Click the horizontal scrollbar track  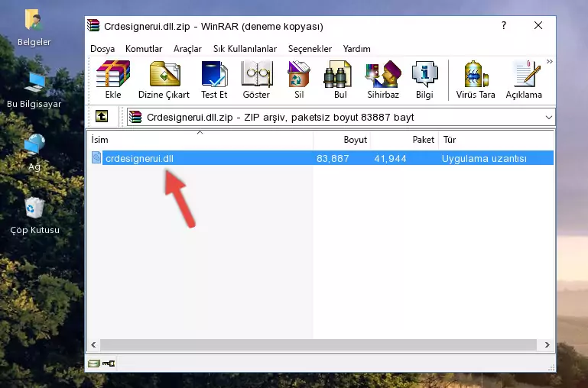tap(319, 344)
